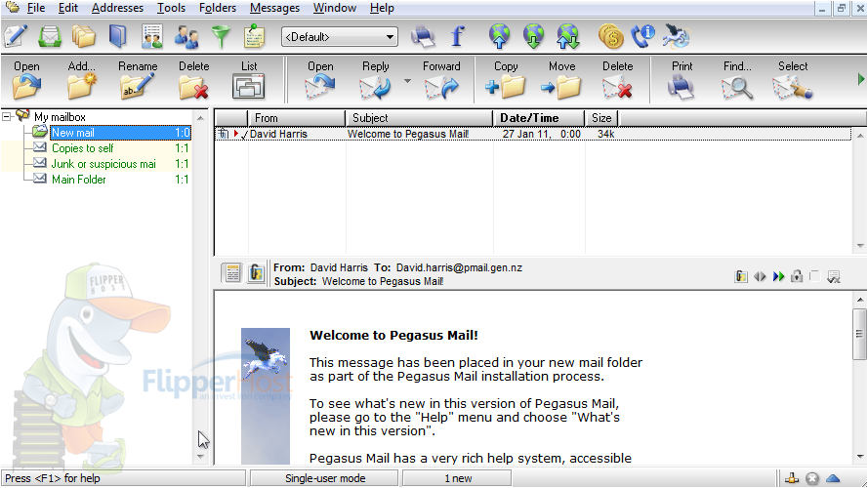Image resolution: width=868 pixels, height=488 pixels.
Task: Click message list scroll down arrow
Action: coord(859,246)
